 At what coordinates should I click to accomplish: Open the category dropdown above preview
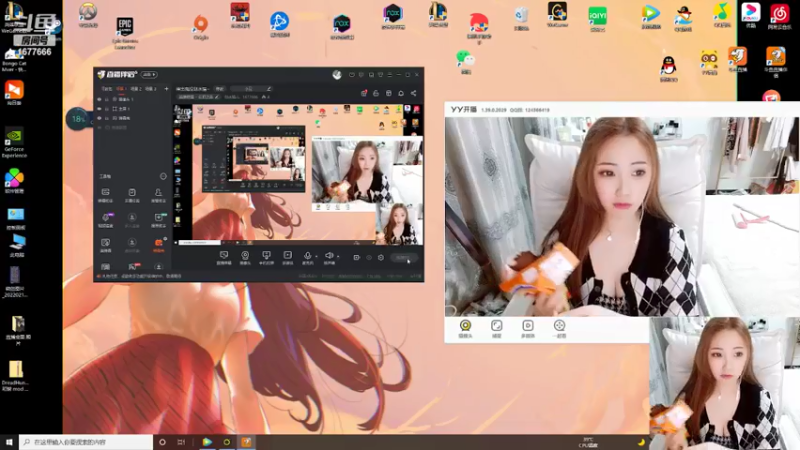click(x=192, y=89)
